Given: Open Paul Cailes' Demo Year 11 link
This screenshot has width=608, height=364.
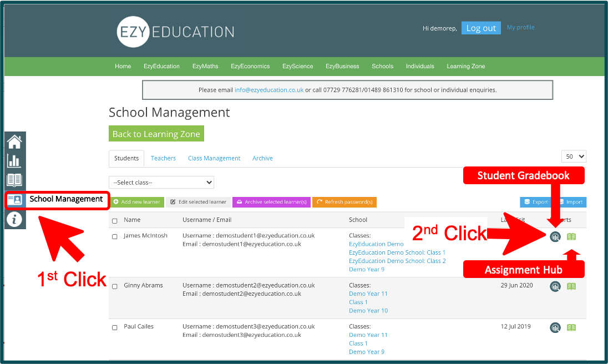Looking at the screenshot, I should tap(368, 335).
